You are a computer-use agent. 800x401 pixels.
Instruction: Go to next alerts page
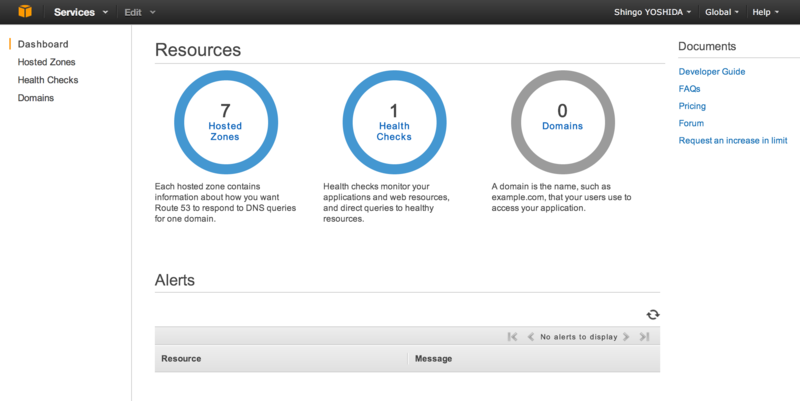(626, 337)
